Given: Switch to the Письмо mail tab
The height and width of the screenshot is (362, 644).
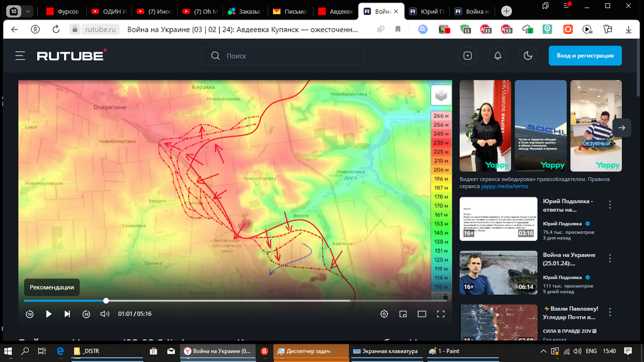Looking at the screenshot, I should coord(291,11).
